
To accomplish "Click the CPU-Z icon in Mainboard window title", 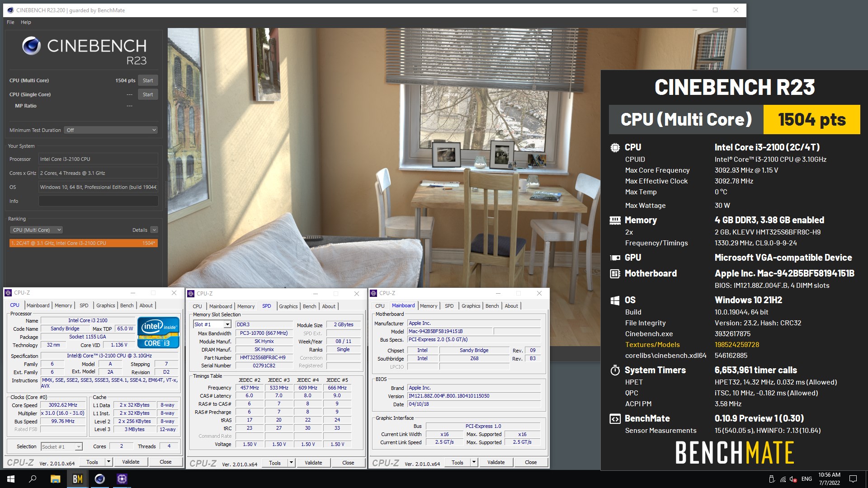I will pyautogui.click(x=373, y=293).
